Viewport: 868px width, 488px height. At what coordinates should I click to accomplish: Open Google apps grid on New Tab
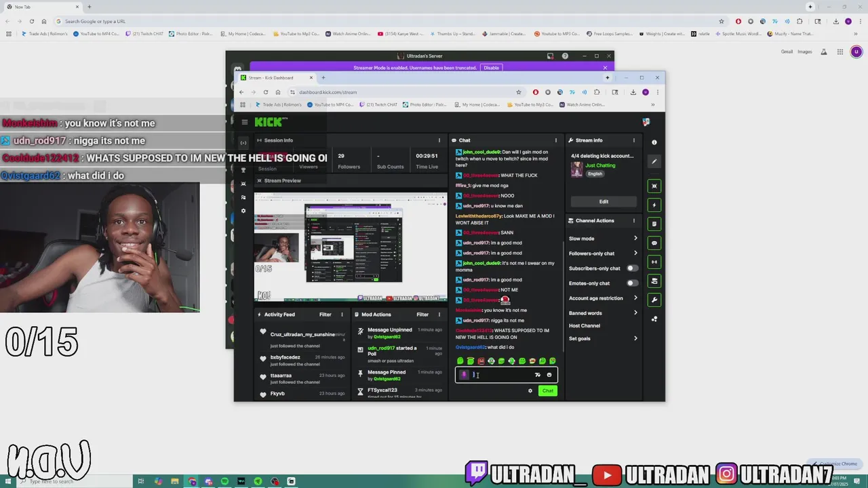coord(840,52)
